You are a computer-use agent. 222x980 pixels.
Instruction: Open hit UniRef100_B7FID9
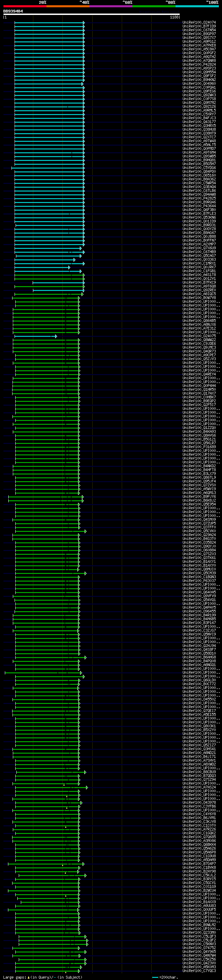click(199, 26)
